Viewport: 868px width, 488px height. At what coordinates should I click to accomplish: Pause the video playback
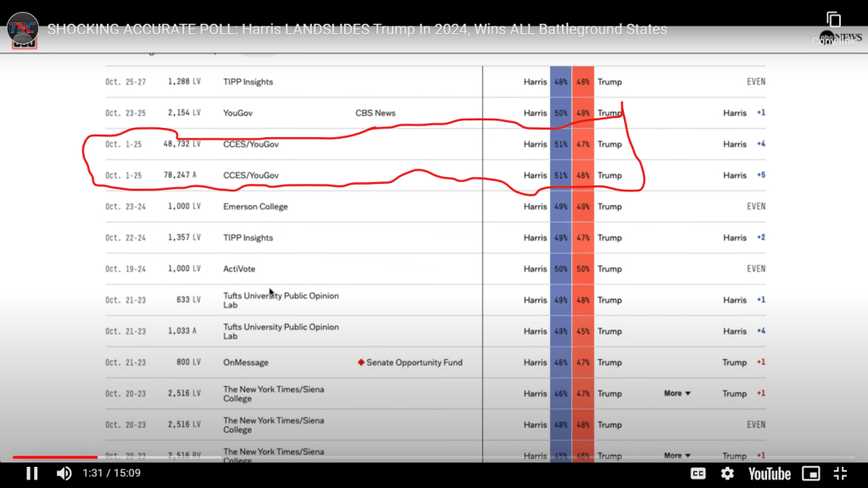click(x=31, y=474)
